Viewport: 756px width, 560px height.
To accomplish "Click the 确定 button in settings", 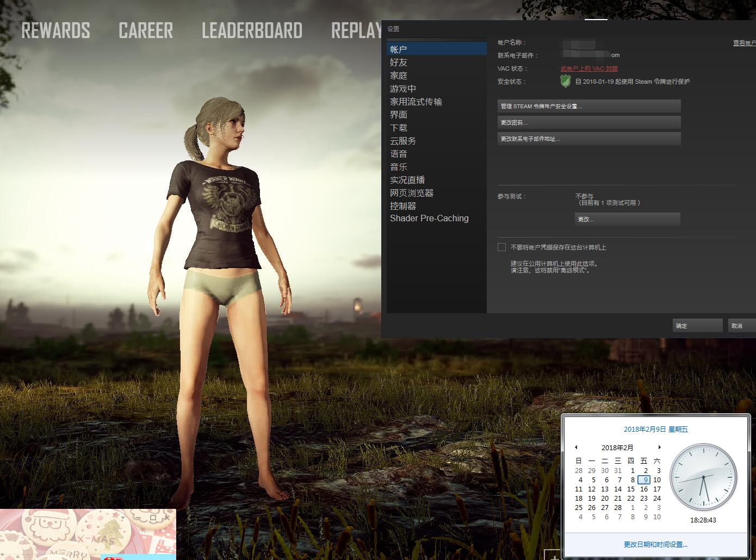I will click(x=697, y=326).
